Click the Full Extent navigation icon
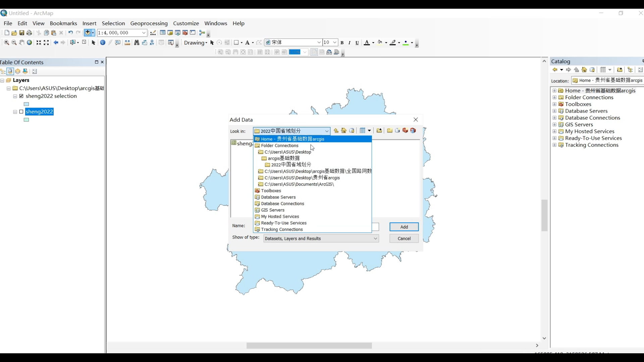The width and height of the screenshot is (644, 362). click(30, 43)
